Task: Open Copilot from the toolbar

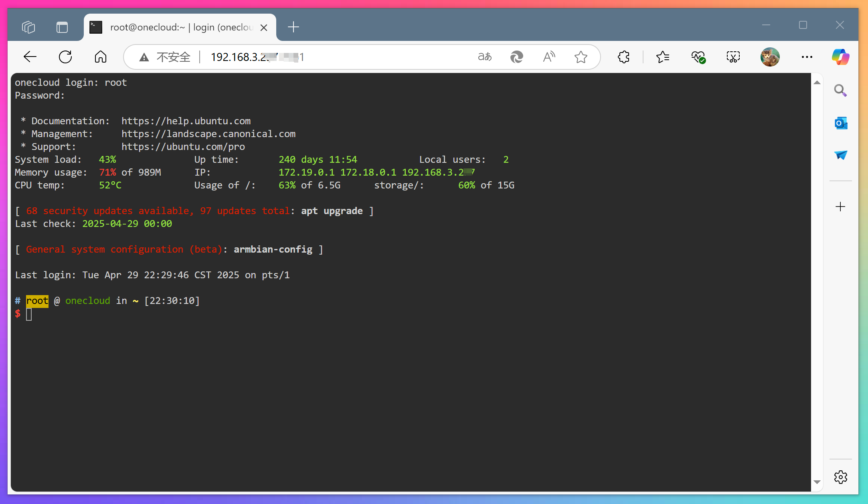Action: [840, 57]
